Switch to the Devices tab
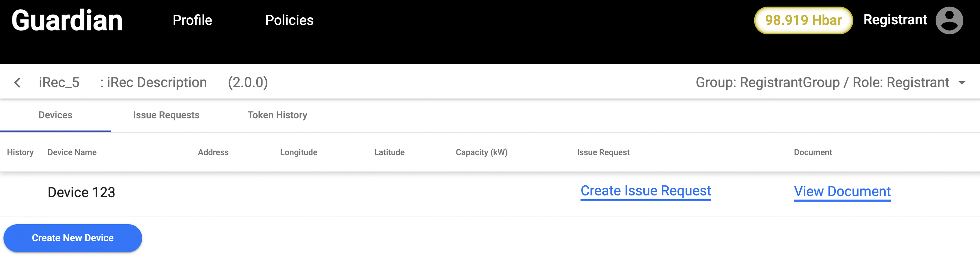The width and height of the screenshot is (980, 261). (x=55, y=115)
